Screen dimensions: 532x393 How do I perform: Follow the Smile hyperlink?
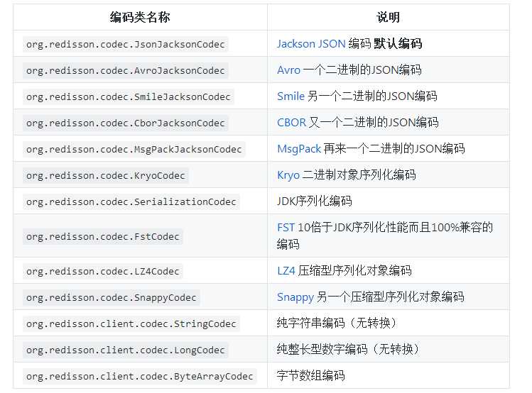pos(291,96)
